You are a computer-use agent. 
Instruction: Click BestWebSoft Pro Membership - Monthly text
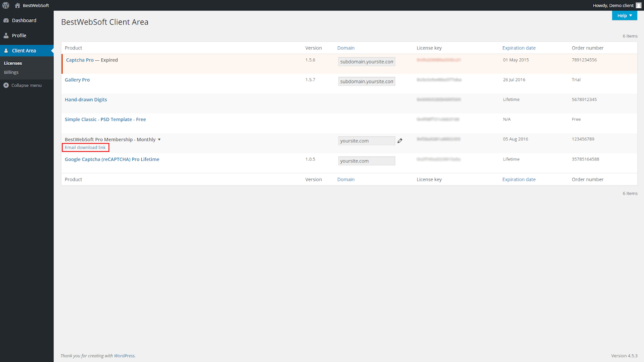click(x=110, y=140)
